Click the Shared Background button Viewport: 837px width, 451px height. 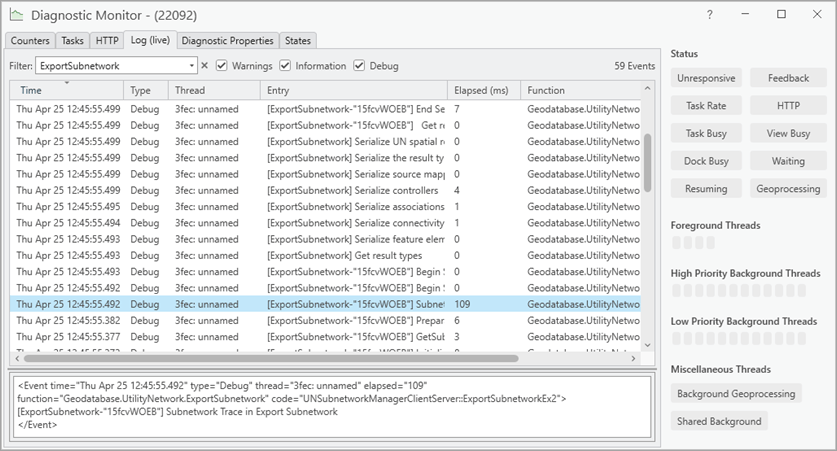(x=719, y=422)
